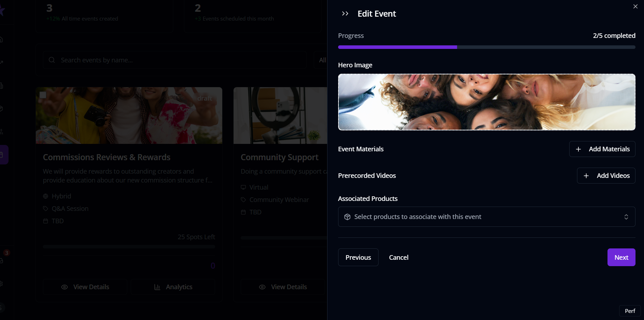Click the Hero Image upload area

click(x=487, y=102)
